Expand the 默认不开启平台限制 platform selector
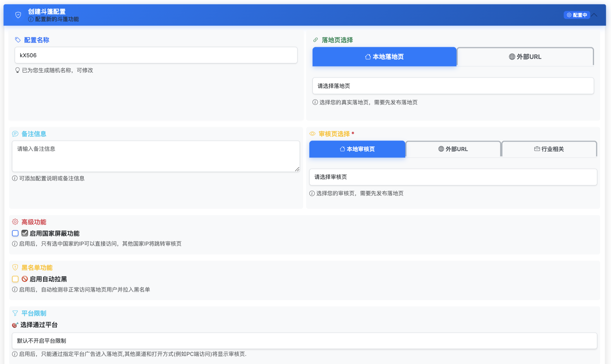 304,341
